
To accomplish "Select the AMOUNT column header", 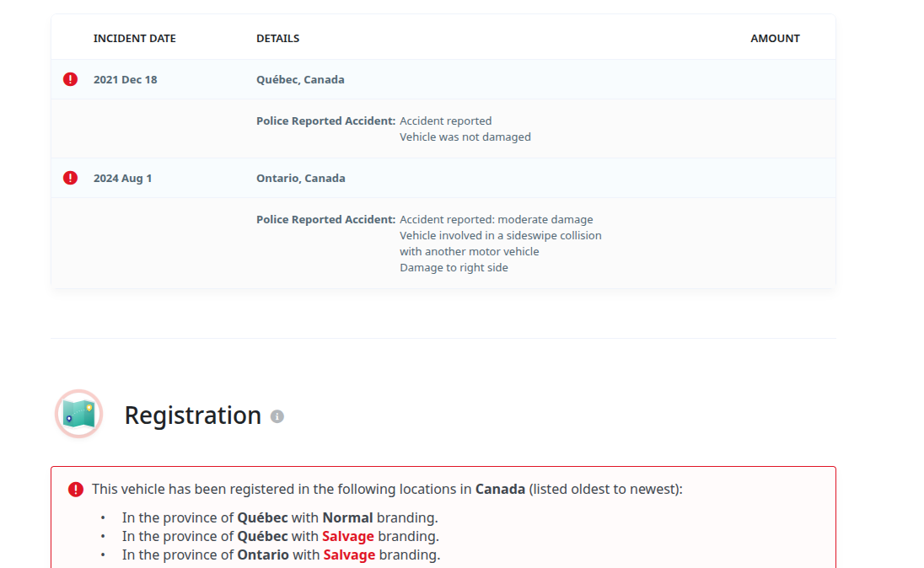I will tap(775, 38).
